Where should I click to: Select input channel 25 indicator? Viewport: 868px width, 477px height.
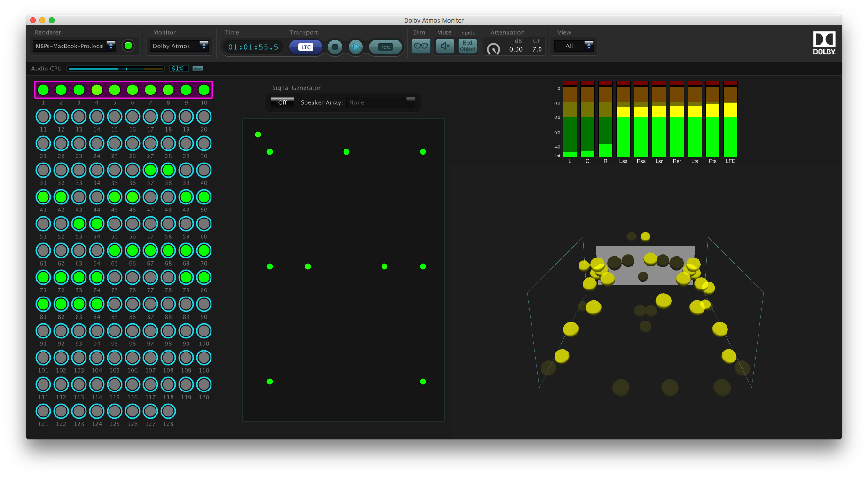(115, 143)
